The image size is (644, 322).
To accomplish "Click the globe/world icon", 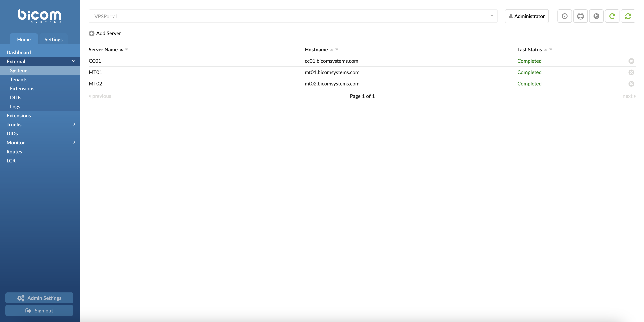I will tap(596, 16).
